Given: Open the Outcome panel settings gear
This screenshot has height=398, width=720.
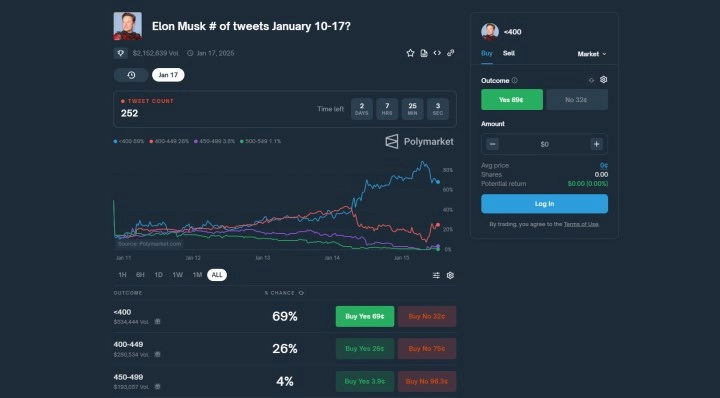Looking at the screenshot, I should 603,80.
